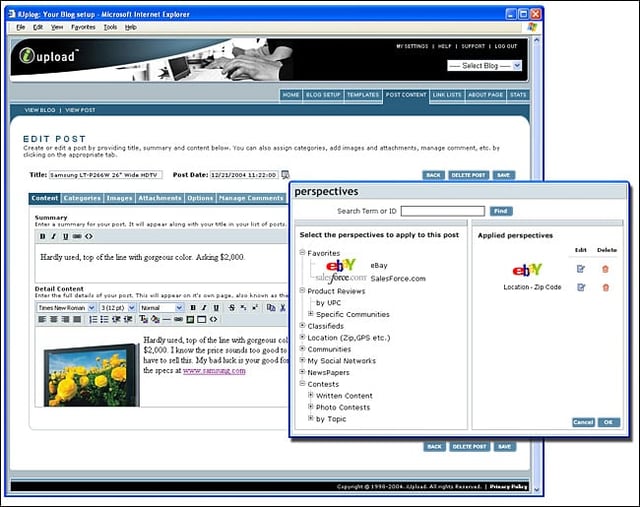This screenshot has height=507, width=640.
Task: Align text right in Detail Content toolbar
Action: point(65,319)
